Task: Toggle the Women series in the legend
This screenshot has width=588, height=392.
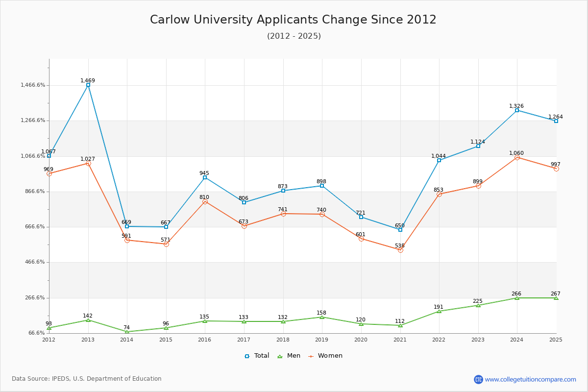Action: (x=325, y=356)
